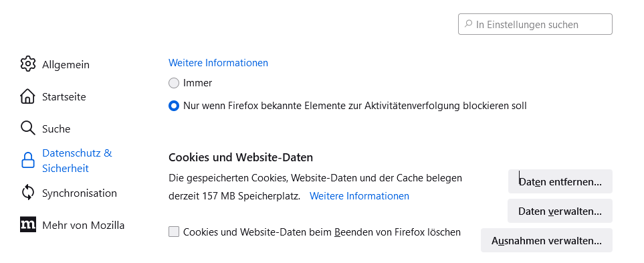
Task: Open 'Weitere Informationen' link after 157 MB Speicherplatz
Action: 359,196
